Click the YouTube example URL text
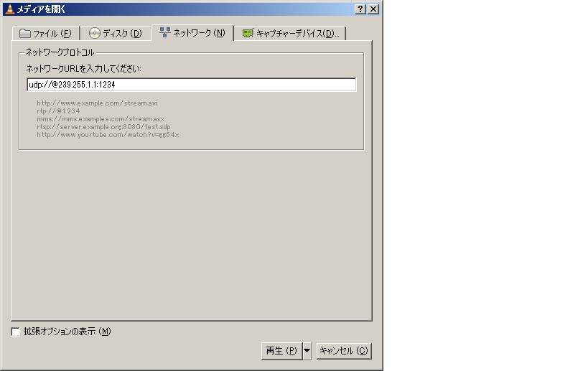The height and width of the screenshot is (371, 588). coord(108,134)
